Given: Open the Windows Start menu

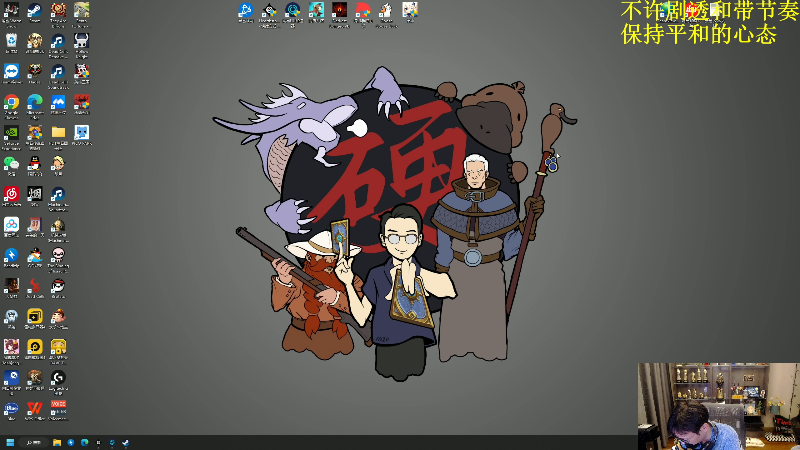Looking at the screenshot, I should click(x=10, y=442).
